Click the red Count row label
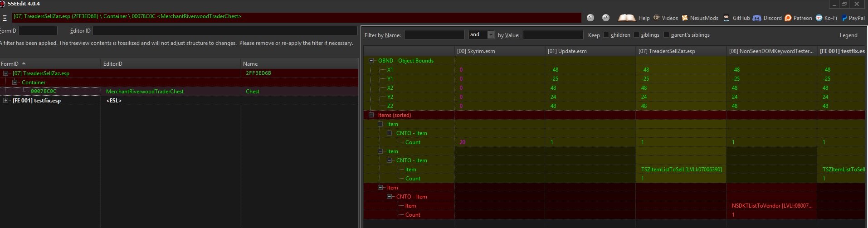Image resolution: width=868 pixels, height=228 pixels. [413, 214]
